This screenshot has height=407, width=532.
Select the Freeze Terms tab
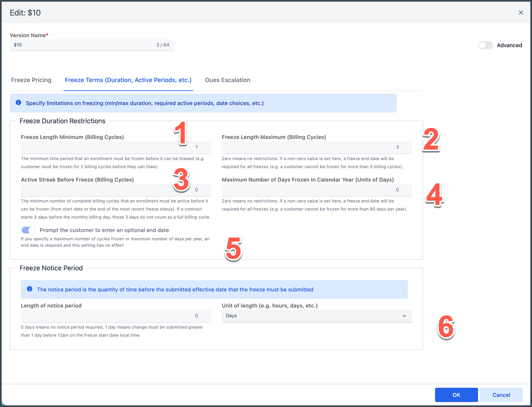tap(128, 80)
